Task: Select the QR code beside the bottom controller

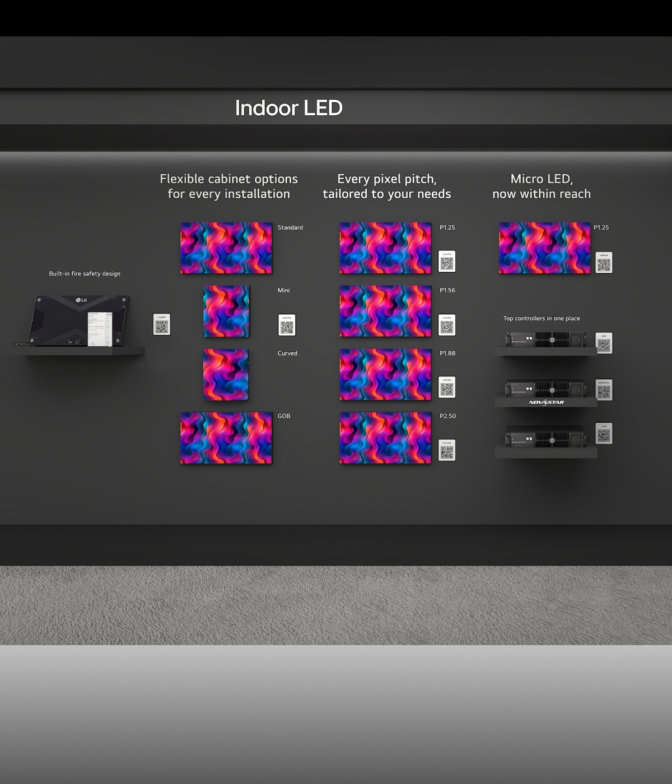Action: [604, 433]
